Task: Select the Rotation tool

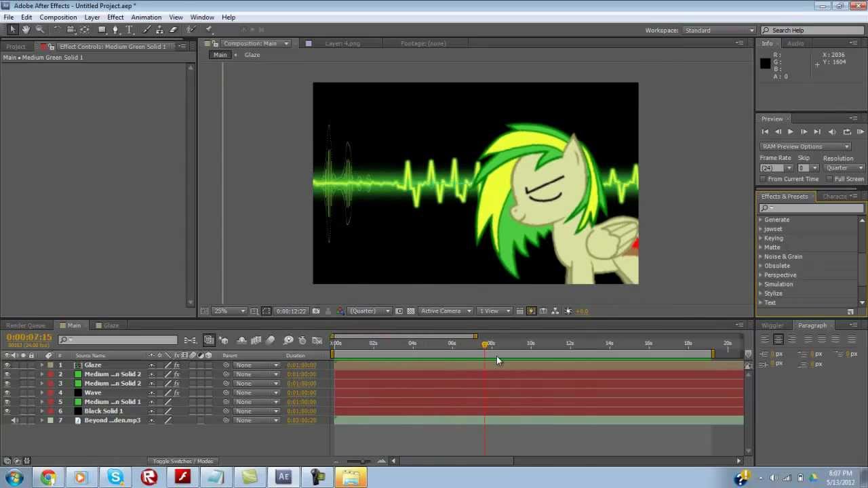Action: tap(57, 30)
